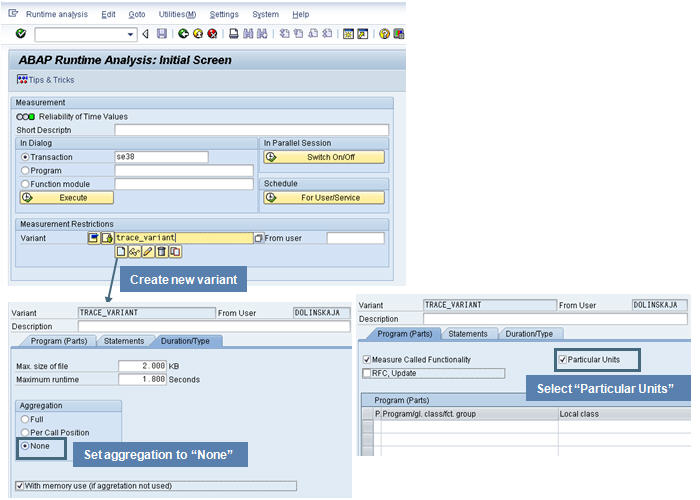This screenshot has width=700, height=500.
Task: Open the command field dropdown arrow
Action: tap(131, 34)
